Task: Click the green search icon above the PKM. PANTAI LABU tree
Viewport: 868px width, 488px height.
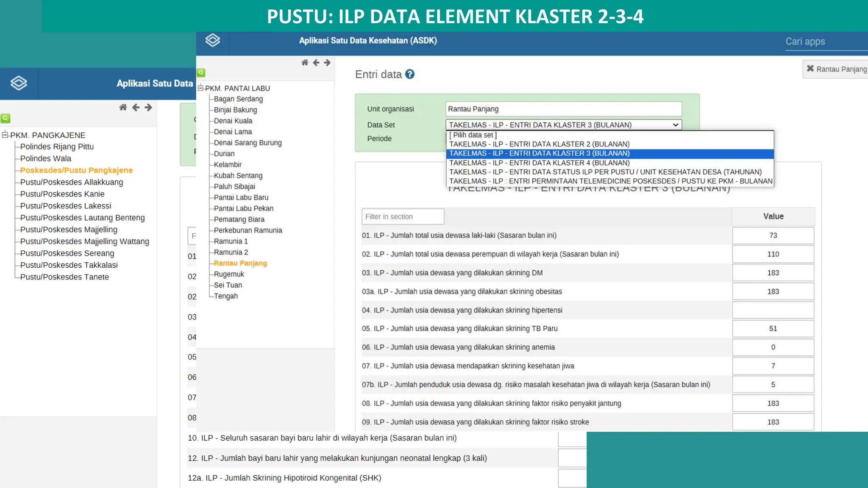Action: click(201, 73)
